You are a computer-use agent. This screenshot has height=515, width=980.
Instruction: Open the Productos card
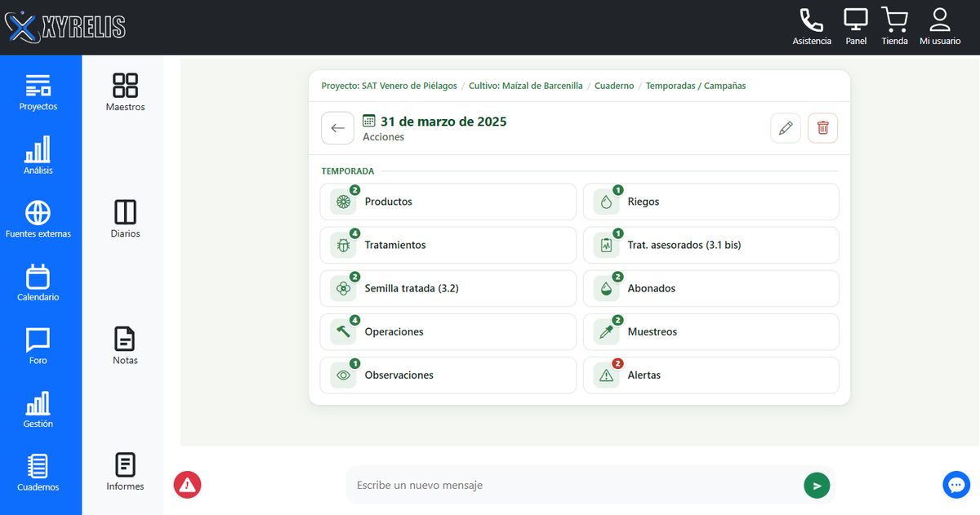[448, 202]
